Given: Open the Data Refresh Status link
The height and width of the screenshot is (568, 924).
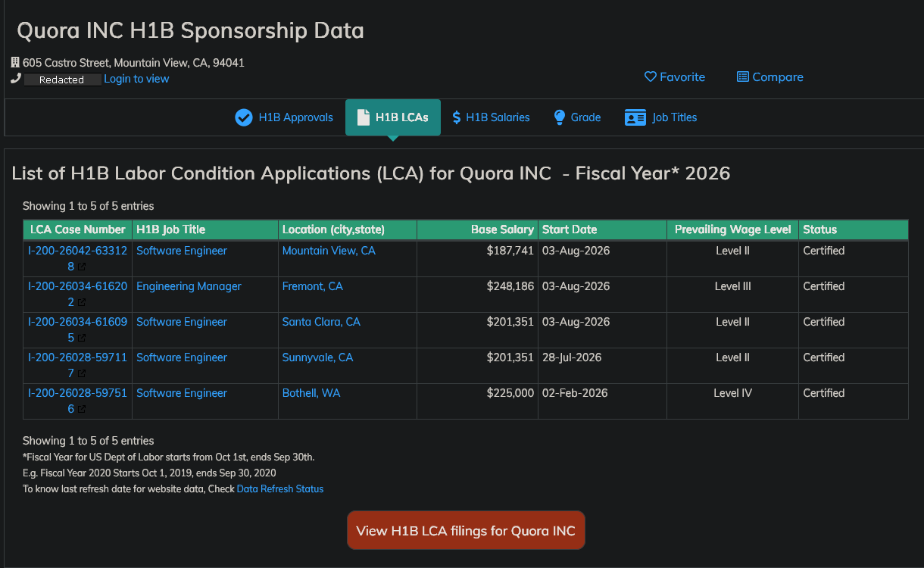Looking at the screenshot, I should (280, 489).
